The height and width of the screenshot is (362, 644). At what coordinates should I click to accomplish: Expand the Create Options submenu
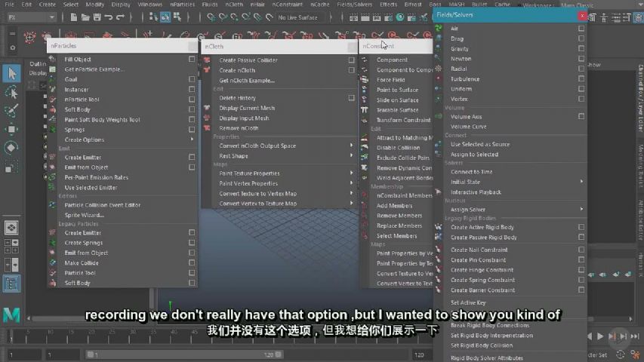pyautogui.click(x=192, y=140)
